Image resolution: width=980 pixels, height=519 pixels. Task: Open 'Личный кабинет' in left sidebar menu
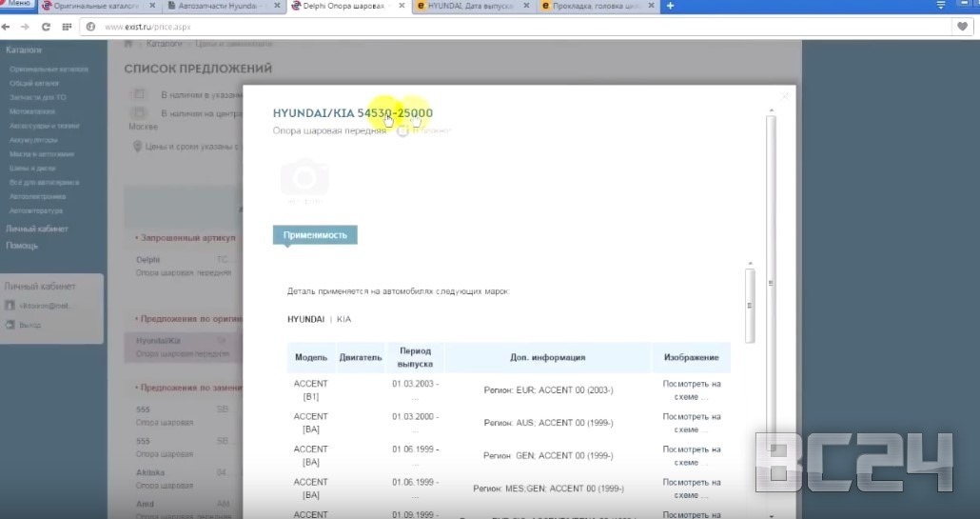(36, 229)
